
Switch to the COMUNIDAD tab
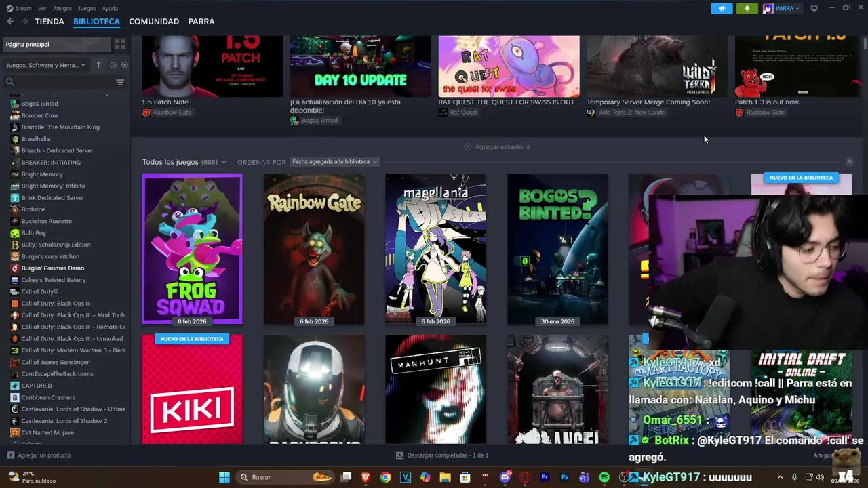coord(154,22)
